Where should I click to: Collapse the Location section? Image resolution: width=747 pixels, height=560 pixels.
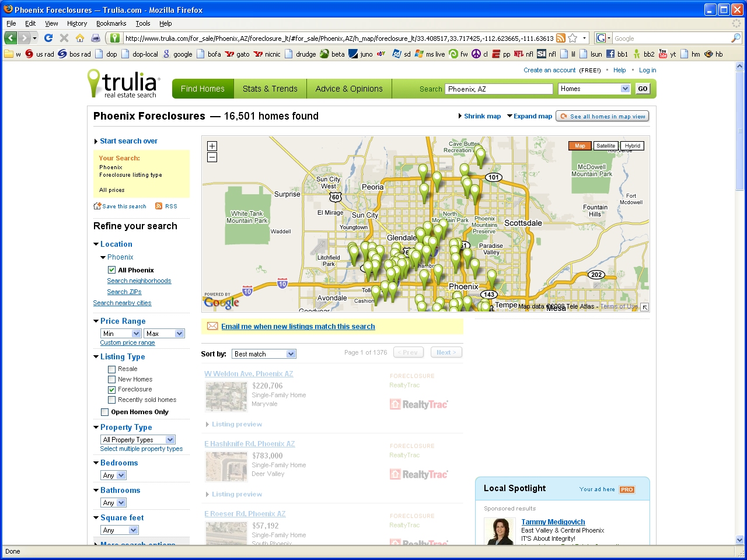point(96,244)
